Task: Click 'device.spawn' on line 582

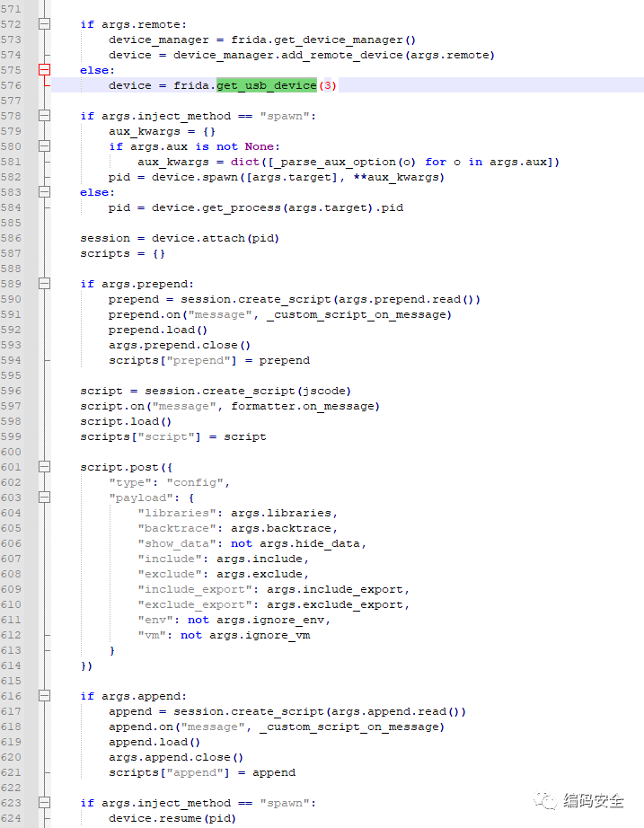Action: pyautogui.click(x=195, y=178)
